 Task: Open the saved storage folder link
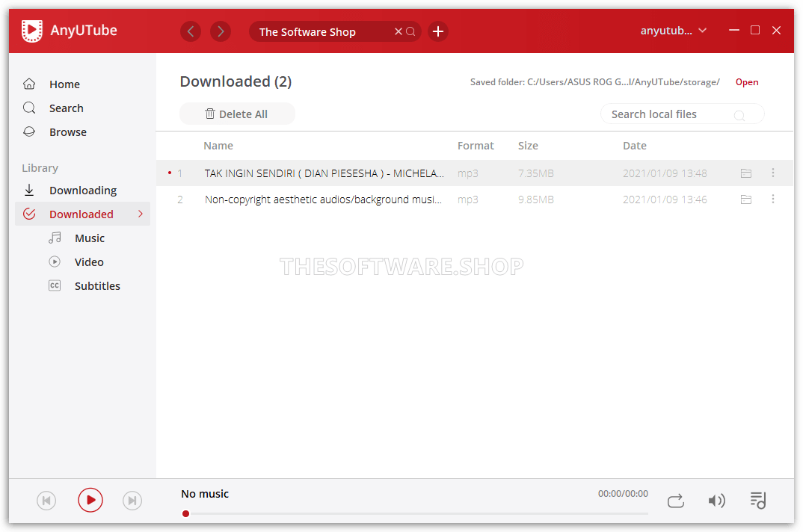click(746, 81)
